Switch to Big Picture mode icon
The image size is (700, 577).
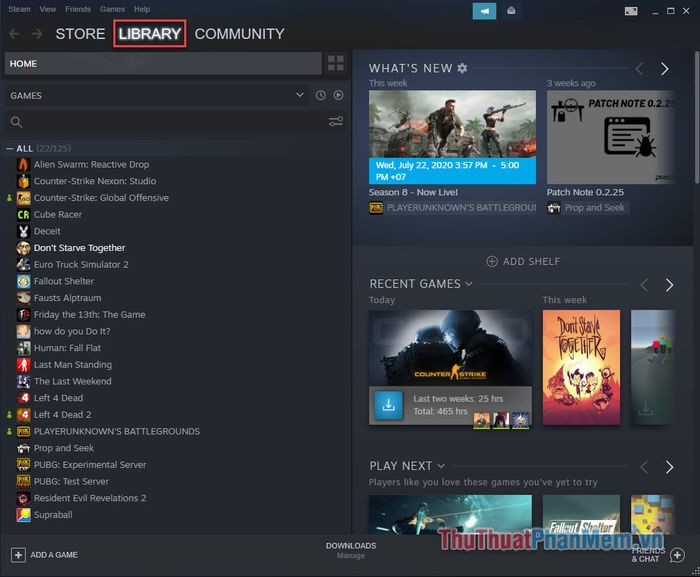tap(631, 11)
